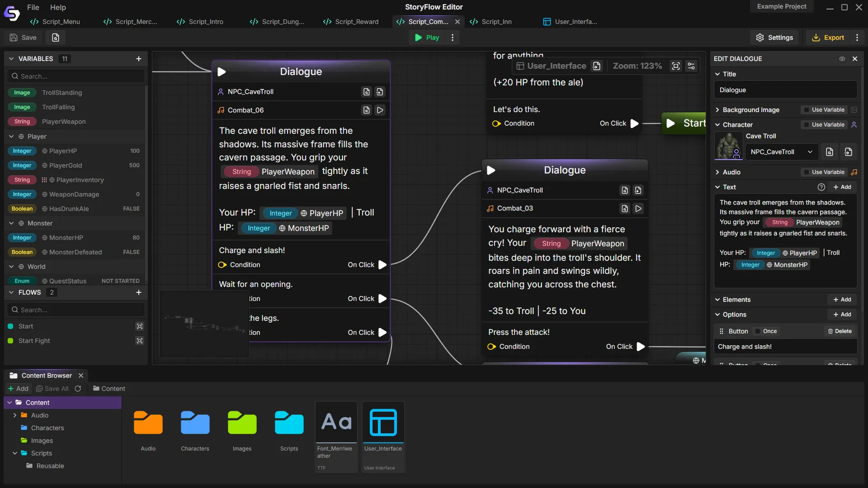Image resolution: width=868 pixels, height=488 pixels.
Task: Enable Use Variable for Character
Action: (x=807, y=124)
